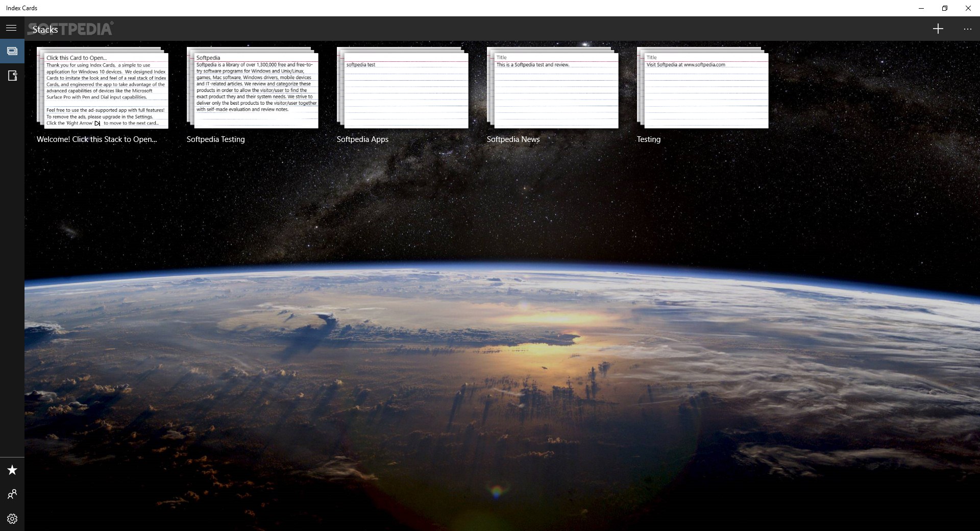The height and width of the screenshot is (531, 980).
Task: Select the Stacks view sidebar icon
Action: pyautogui.click(x=12, y=51)
